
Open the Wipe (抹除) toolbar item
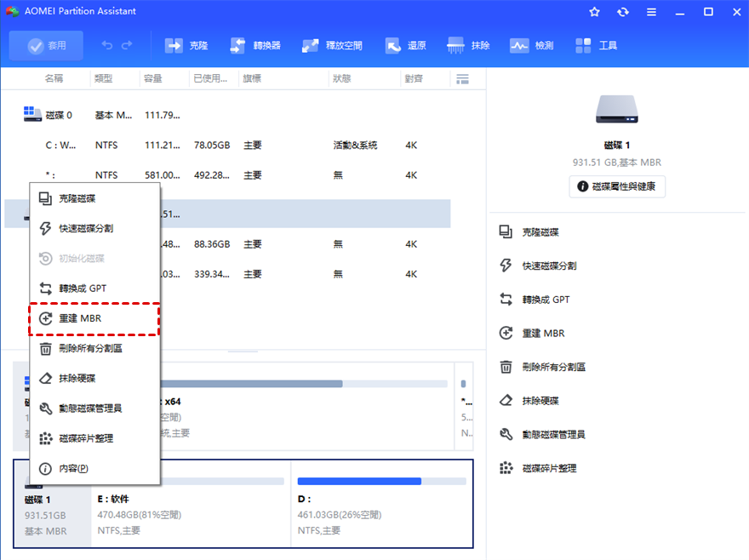click(x=469, y=45)
